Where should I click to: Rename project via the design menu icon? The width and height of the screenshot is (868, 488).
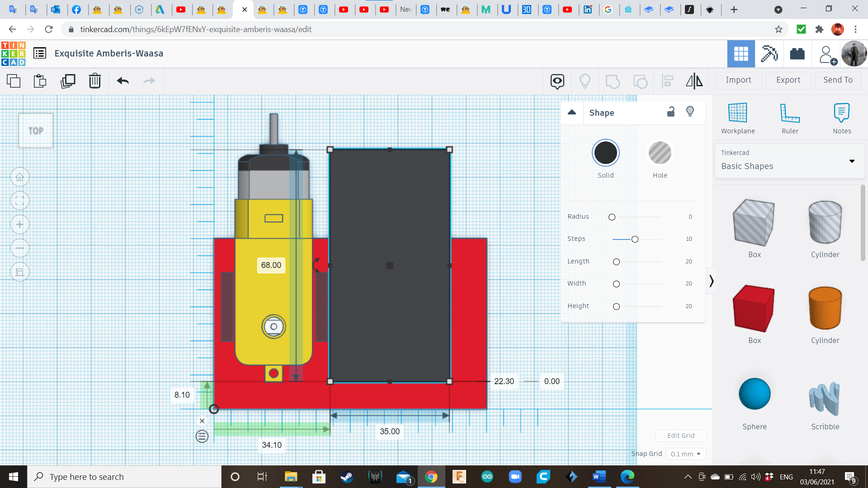pos(40,53)
